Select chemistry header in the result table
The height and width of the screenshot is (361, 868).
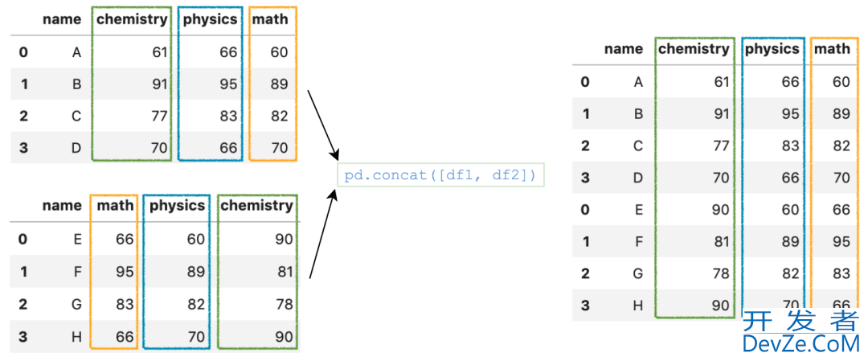(694, 49)
